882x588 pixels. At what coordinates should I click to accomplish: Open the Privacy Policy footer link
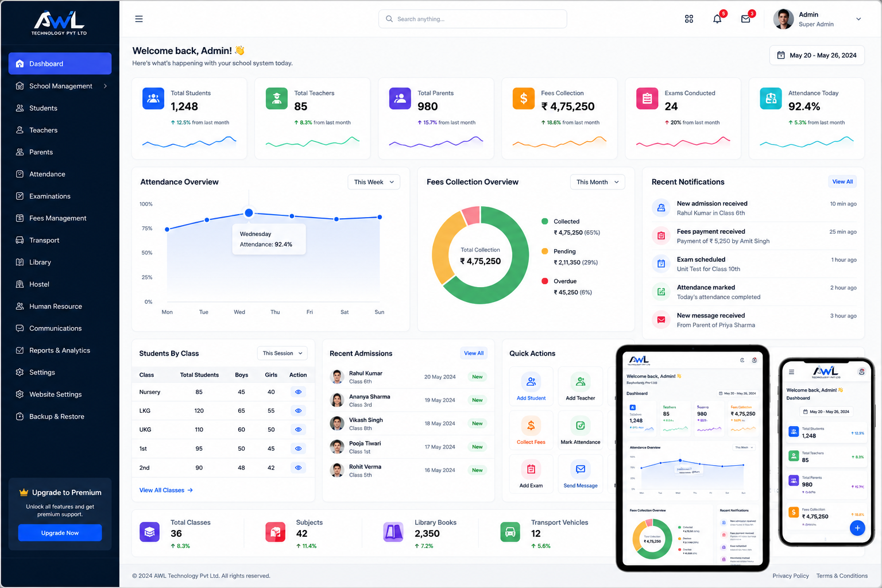tap(790, 576)
